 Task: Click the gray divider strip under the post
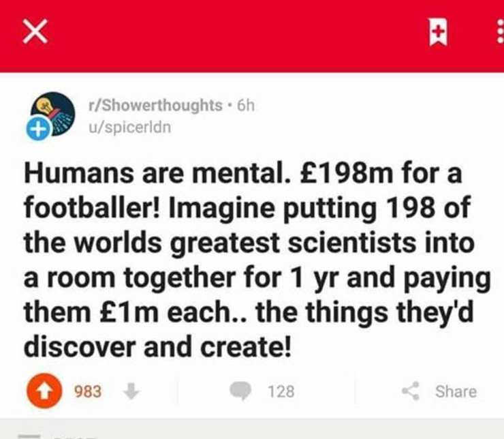[252, 428]
